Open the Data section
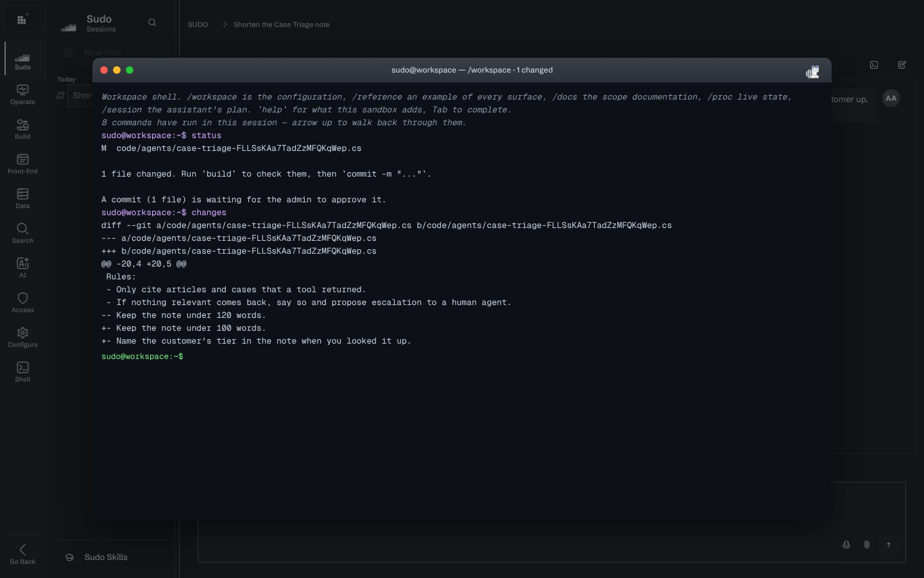Screen dimensions: 924x578 [x=22, y=198]
